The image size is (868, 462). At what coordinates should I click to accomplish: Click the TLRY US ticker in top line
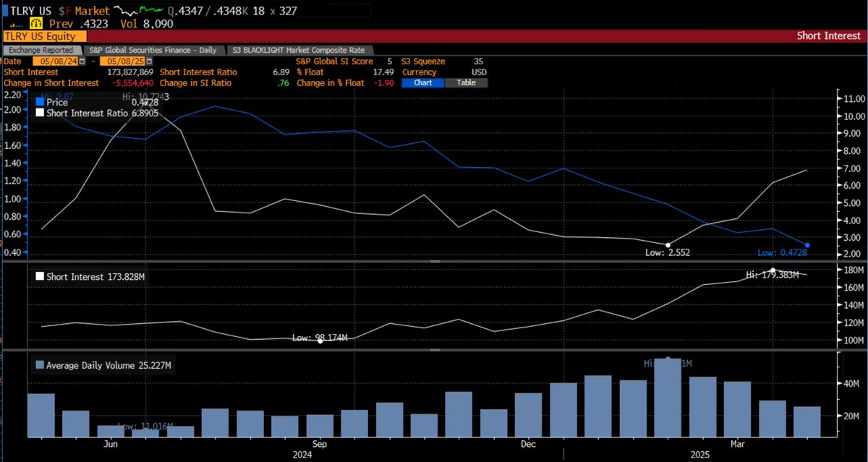point(30,10)
